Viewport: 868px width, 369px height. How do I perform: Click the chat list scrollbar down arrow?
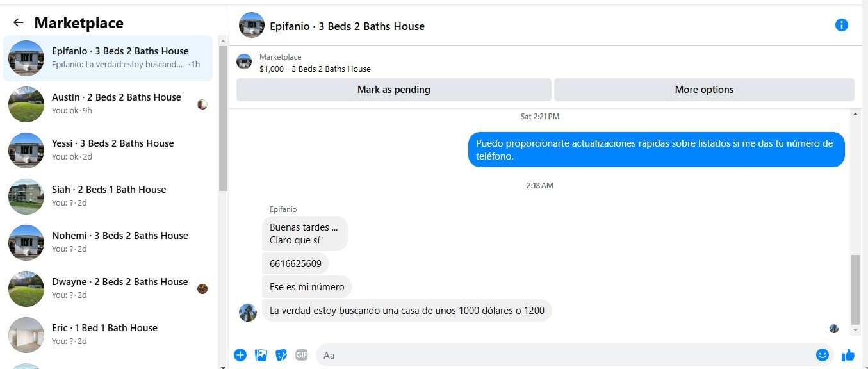[223, 366]
